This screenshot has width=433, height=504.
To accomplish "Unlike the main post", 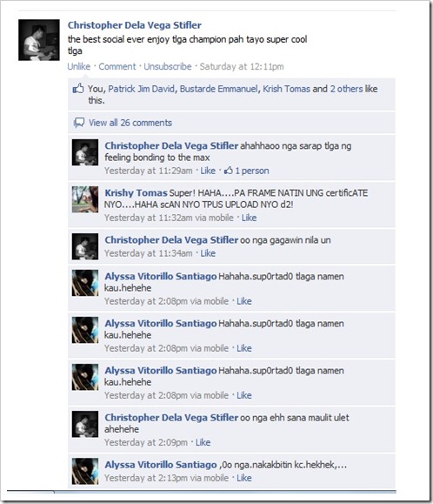I will click(x=78, y=66).
